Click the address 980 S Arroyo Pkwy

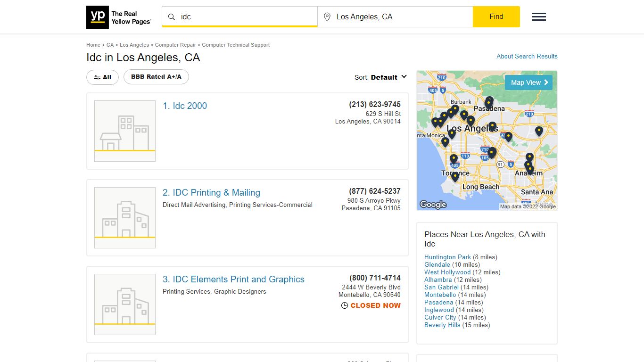click(x=374, y=201)
